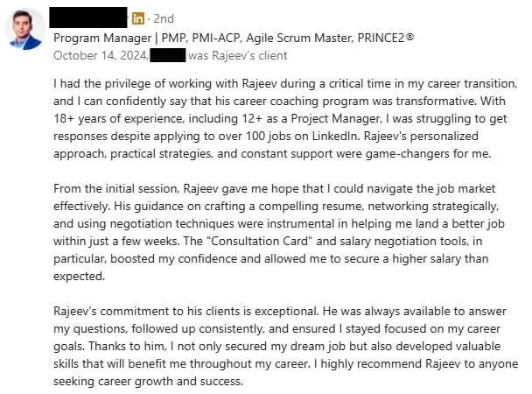
Task: Click the gold LinkedIn Premium badge icon
Action: pyautogui.click(x=137, y=18)
